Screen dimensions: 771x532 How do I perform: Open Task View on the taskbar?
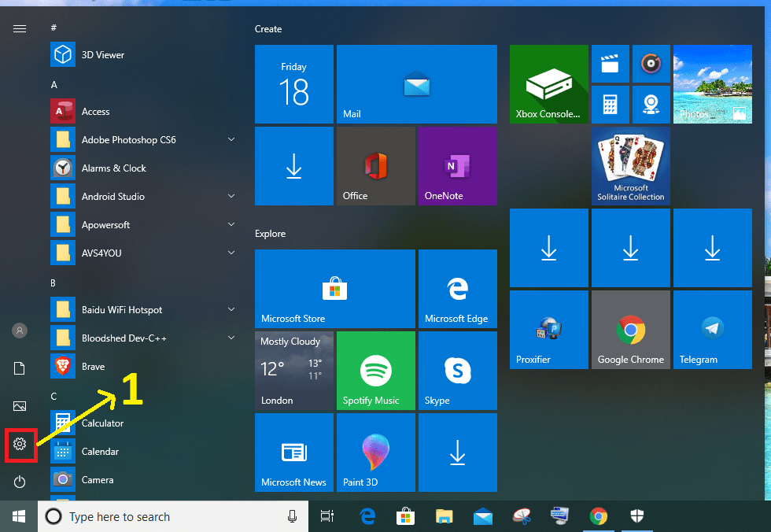pos(327,516)
